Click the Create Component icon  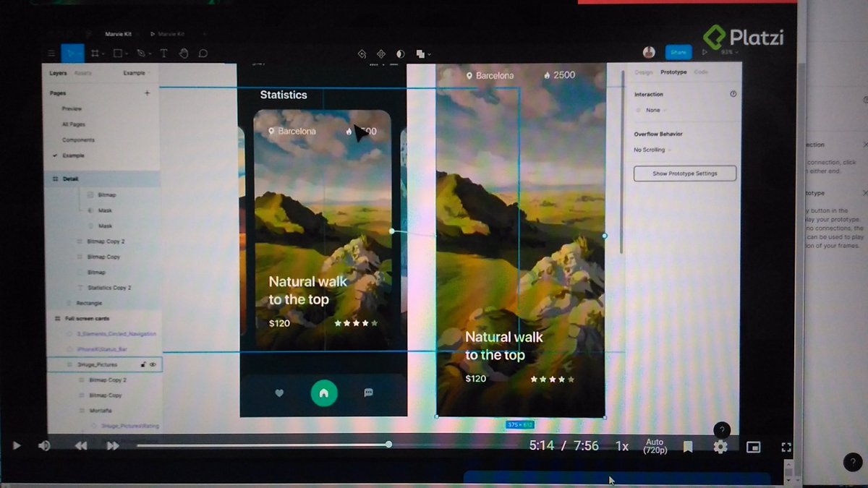381,53
